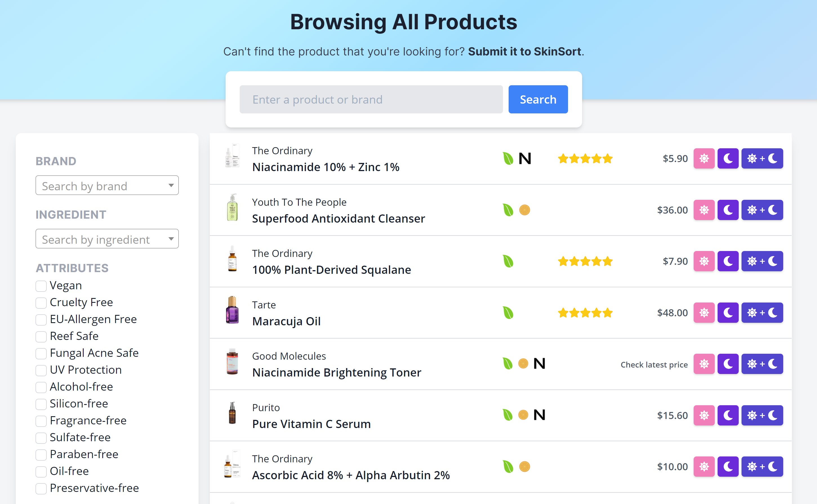Open the Superfood Antioxidant Cleanser product page
817x504 pixels.
point(339,219)
